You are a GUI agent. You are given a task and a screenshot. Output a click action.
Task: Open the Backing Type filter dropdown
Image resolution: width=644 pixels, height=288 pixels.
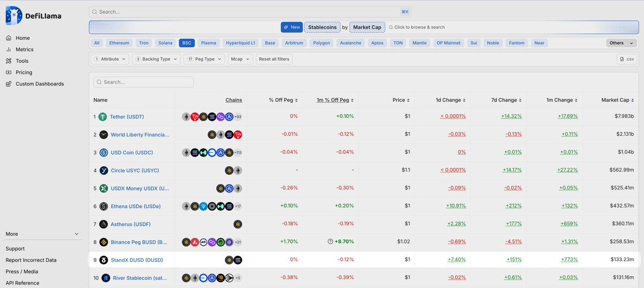(156, 59)
